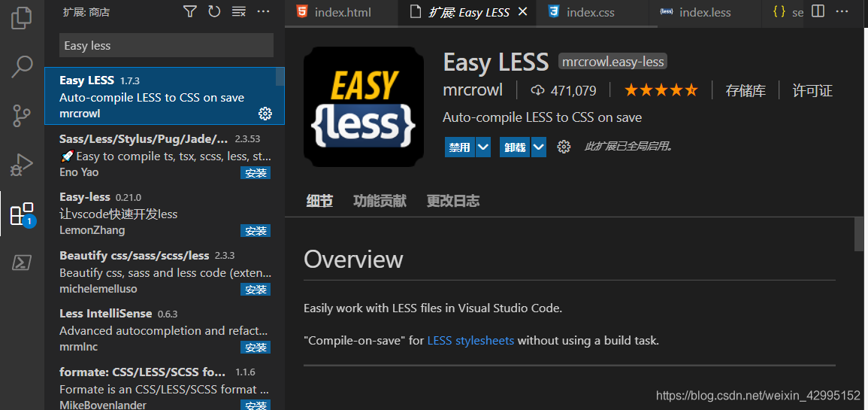
Task: Open extensions panel more actions menu
Action: (x=264, y=11)
